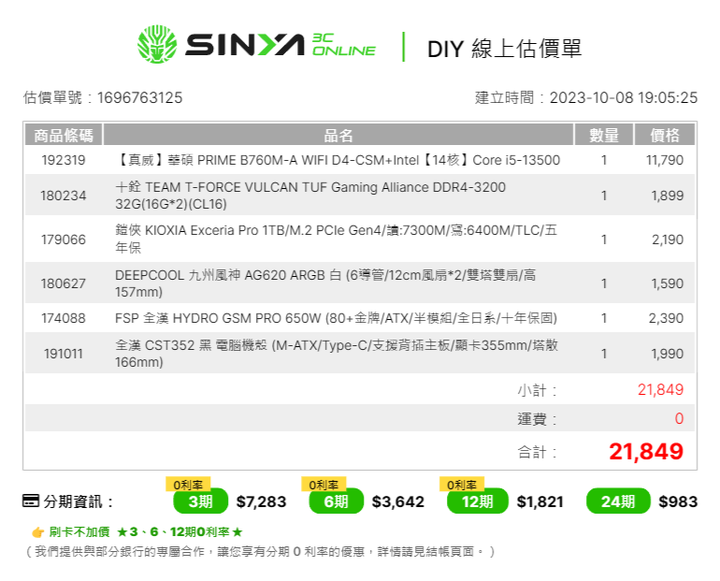This screenshot has height=581, width=720.
Task: Click the 全漢 CST352 case product name
Action: 337,354
